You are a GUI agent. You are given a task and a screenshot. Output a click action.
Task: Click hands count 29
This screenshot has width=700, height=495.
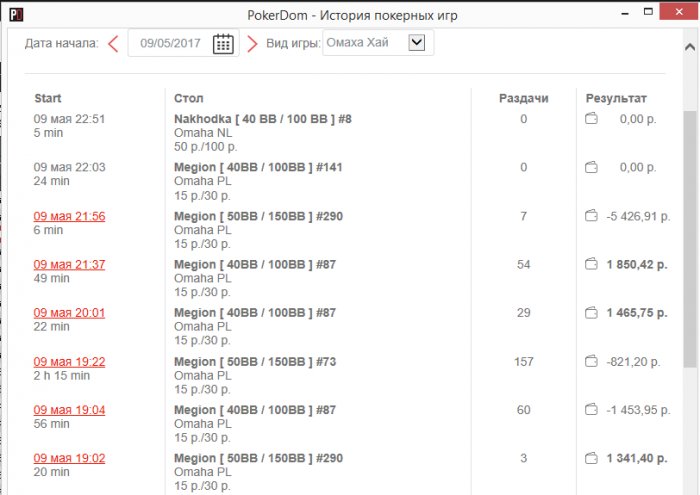tap(524, 313)
